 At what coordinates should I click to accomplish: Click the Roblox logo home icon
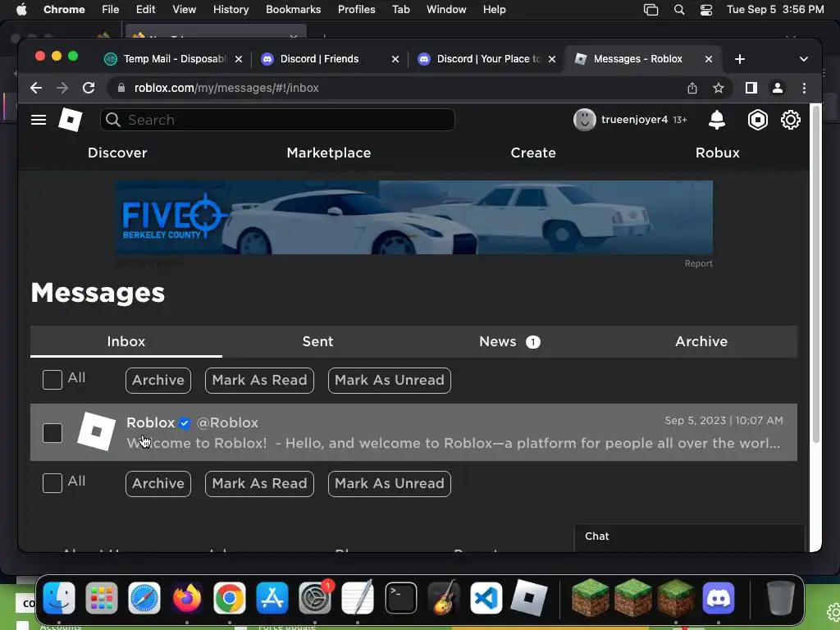71,120
